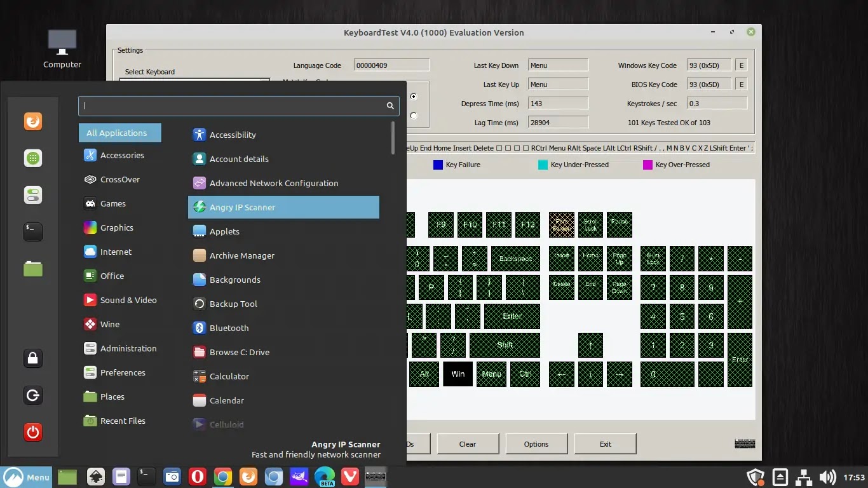Open Options in KeyboardTest
Viewport: 868px width, 488px height.
(536, 444)
